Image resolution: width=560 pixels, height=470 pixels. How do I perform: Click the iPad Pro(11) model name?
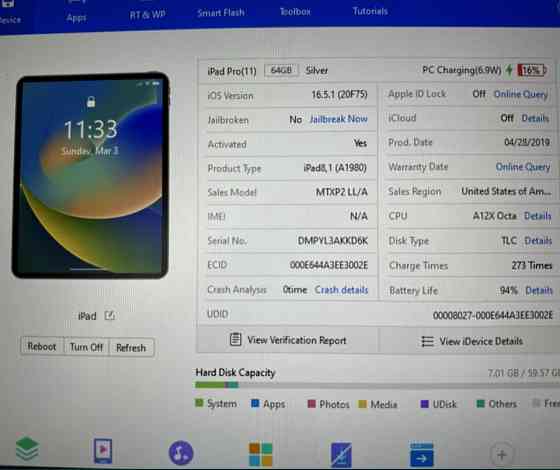pos(232,71)
